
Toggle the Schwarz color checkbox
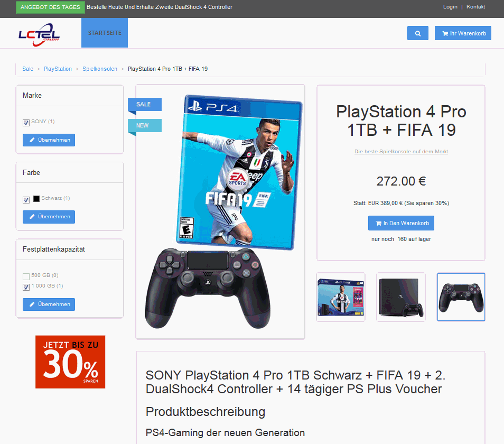point(26,200)
